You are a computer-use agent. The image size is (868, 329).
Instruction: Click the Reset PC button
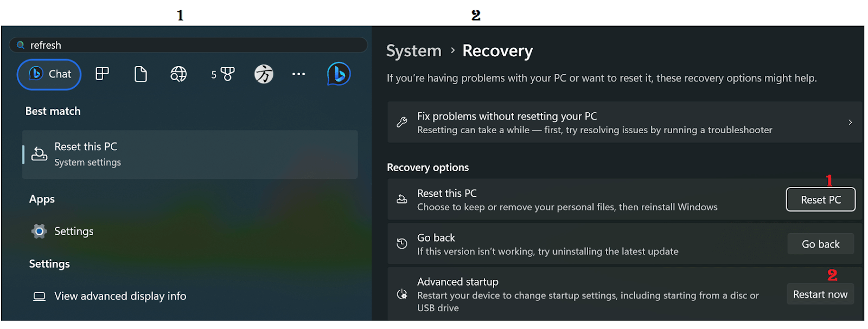820,199
